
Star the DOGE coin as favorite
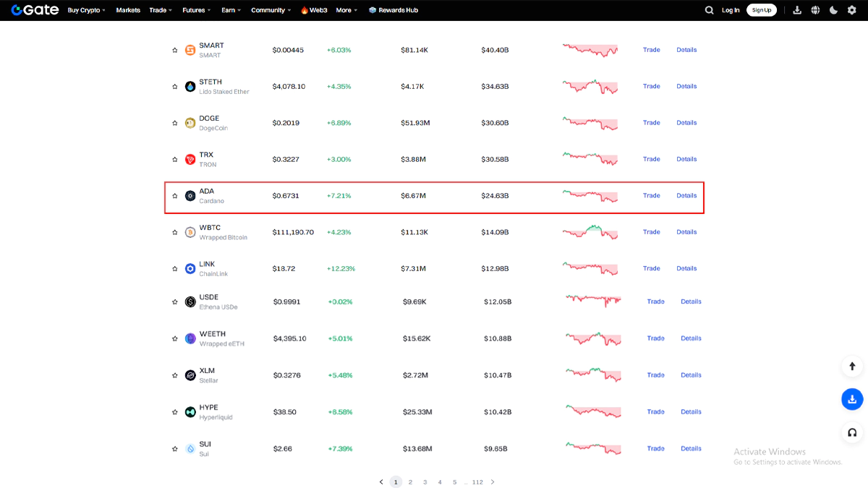pyautogui.click(x=174, y=123)
